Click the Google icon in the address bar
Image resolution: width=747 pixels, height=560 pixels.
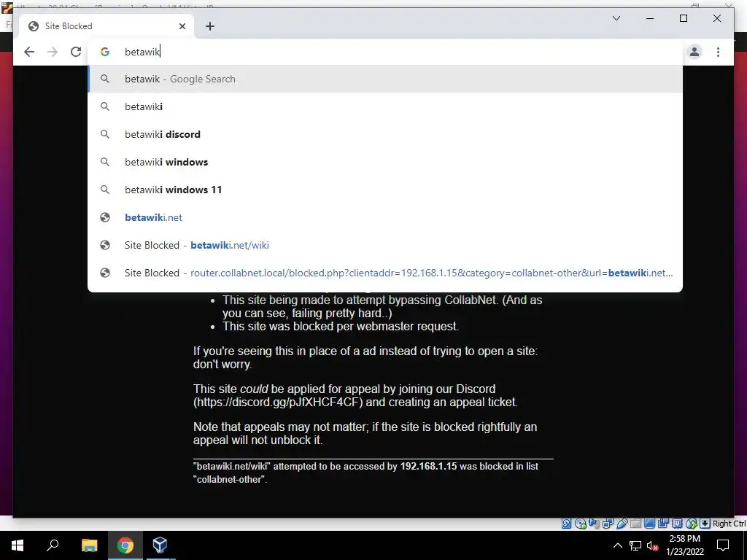pos(105,52)
